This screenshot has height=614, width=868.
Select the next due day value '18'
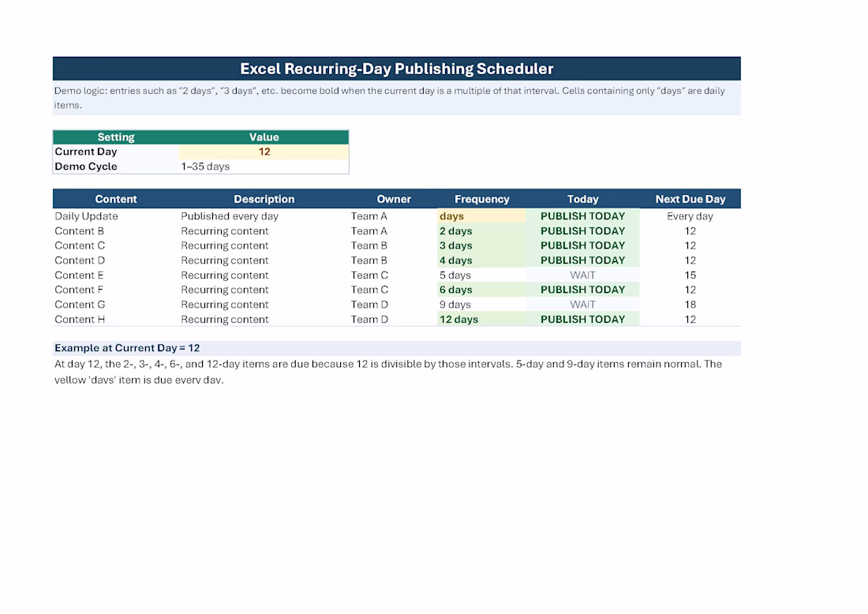coord(690,305)
